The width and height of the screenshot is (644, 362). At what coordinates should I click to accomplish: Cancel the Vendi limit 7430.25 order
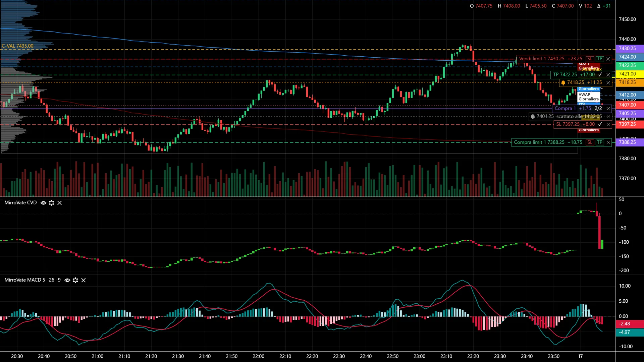click(608, 59)
